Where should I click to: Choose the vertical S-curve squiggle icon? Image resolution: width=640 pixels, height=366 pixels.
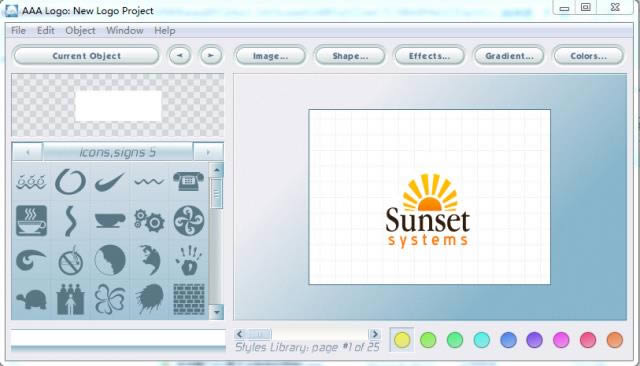71,221
